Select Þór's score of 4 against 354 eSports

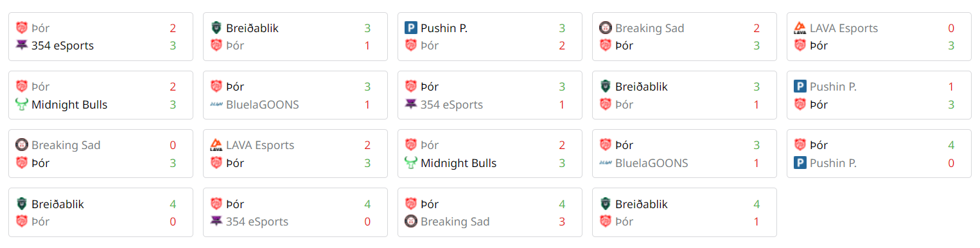pos(367,204)
